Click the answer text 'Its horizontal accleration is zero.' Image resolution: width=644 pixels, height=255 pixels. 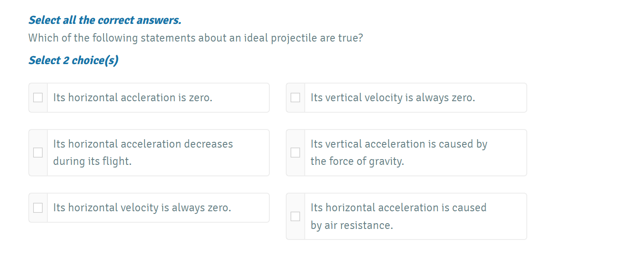click(133, 98)
